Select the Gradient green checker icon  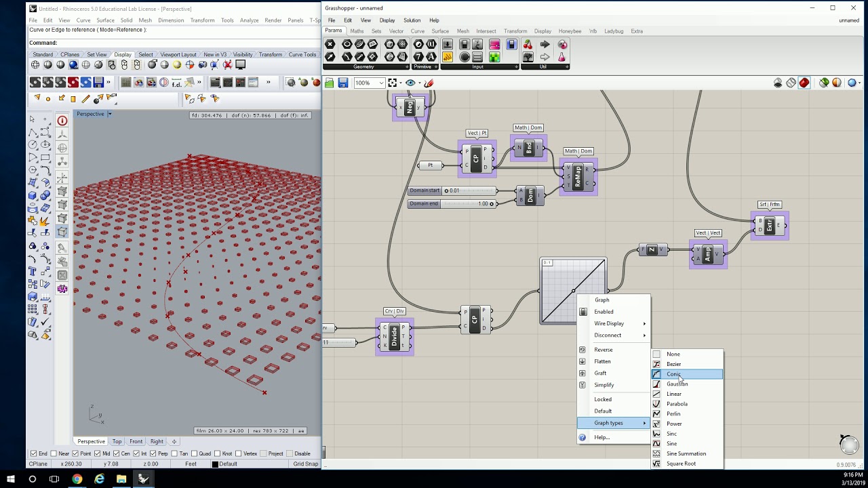tap(494, 57)
